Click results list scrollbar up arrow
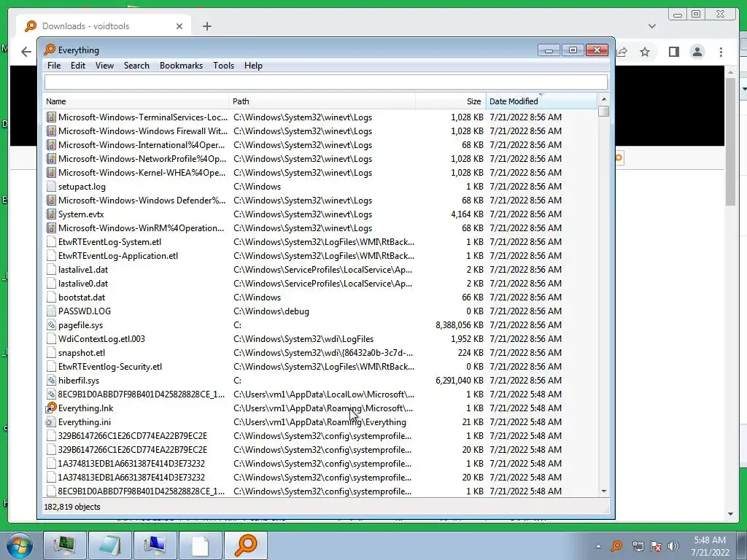This screenshot has width=747, height=560. click(603, 99)
